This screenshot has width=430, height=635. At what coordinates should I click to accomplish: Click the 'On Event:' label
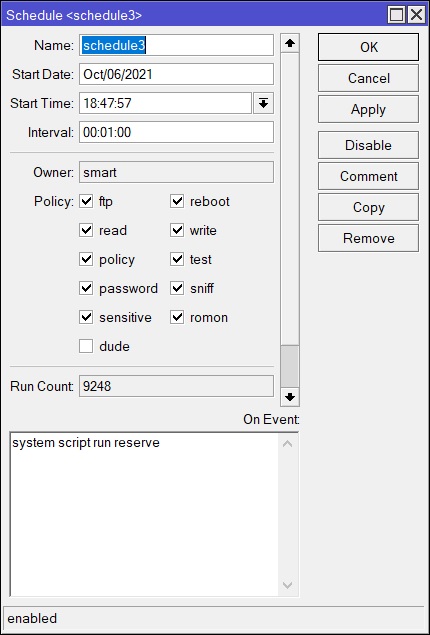(271, 419)
